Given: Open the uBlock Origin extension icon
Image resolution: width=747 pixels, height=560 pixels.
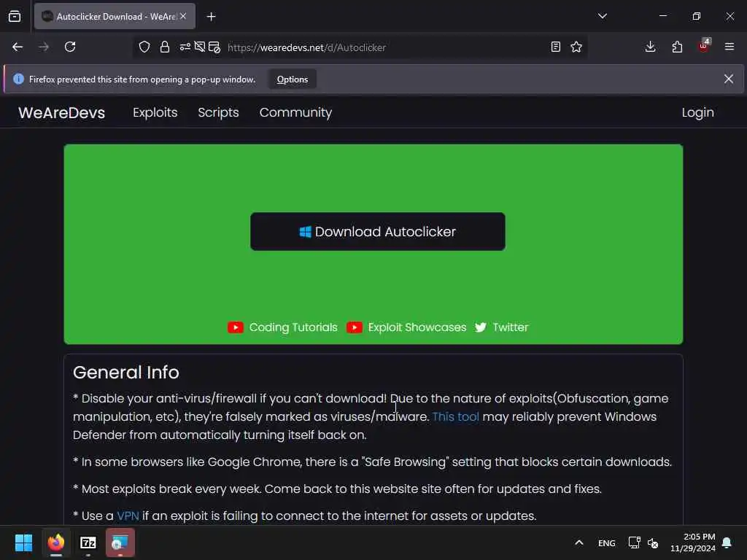Looking at the screenshot, I should tap(704, 46).
